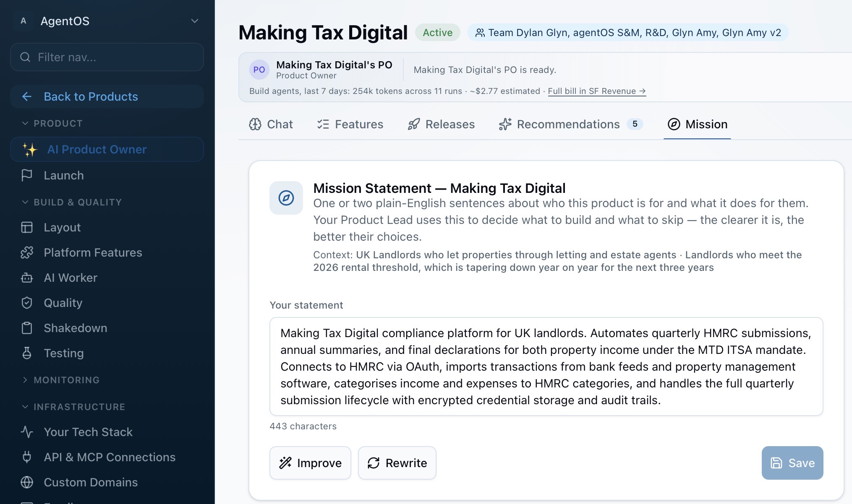Click the Launch flag icon
Viewport: 852px width, 504px height.
coord(27,175)
